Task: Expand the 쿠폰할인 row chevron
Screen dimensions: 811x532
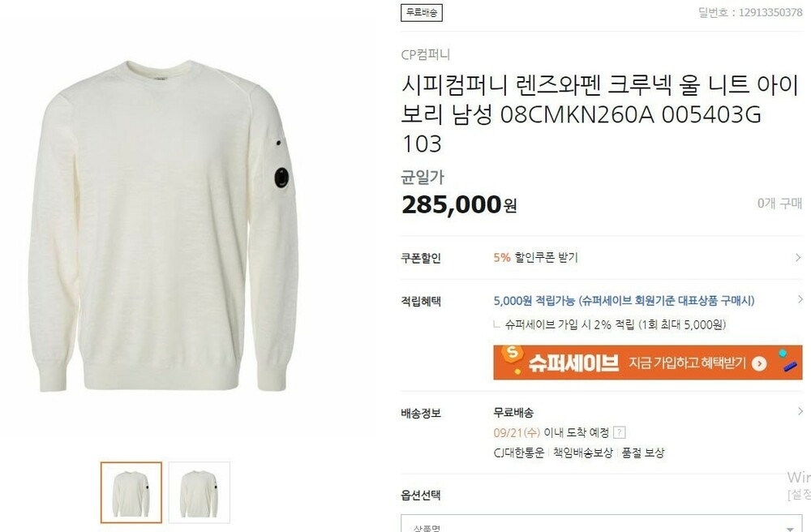Action: pos(798,257)
